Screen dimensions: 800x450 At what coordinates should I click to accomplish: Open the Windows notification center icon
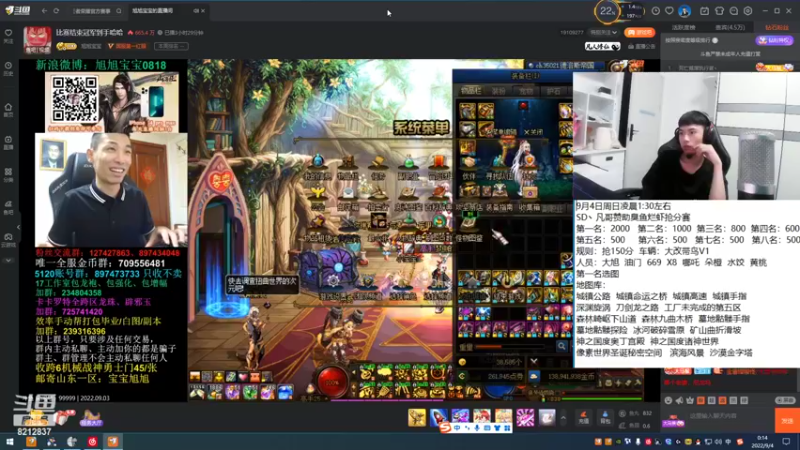(x=786, y=441)
